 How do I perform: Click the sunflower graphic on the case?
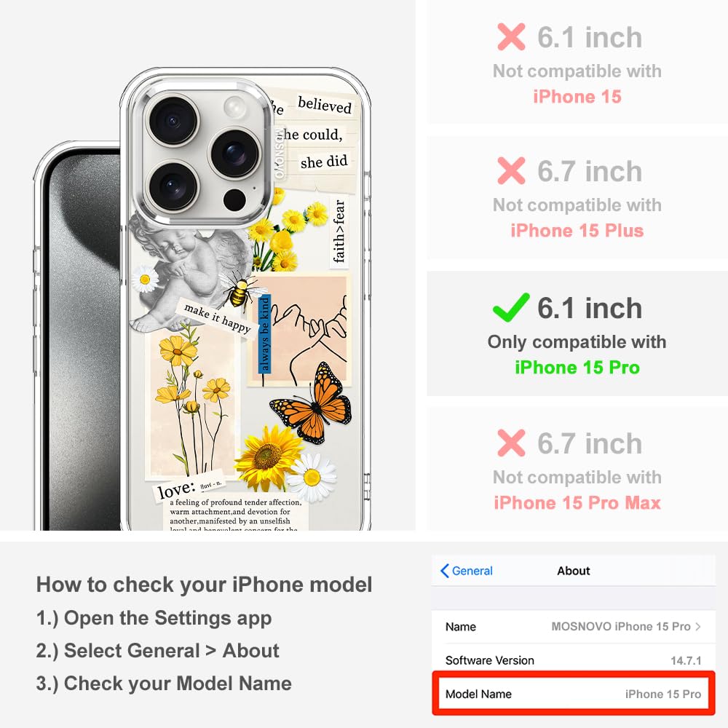(x=268, y=458)
